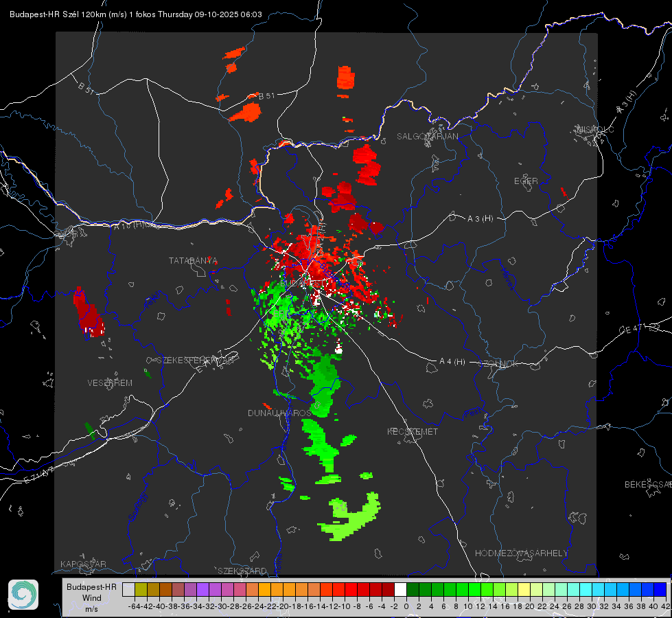Pick the cyan swatch between 28 and 30
672x618 pixels.
[586, 589]
